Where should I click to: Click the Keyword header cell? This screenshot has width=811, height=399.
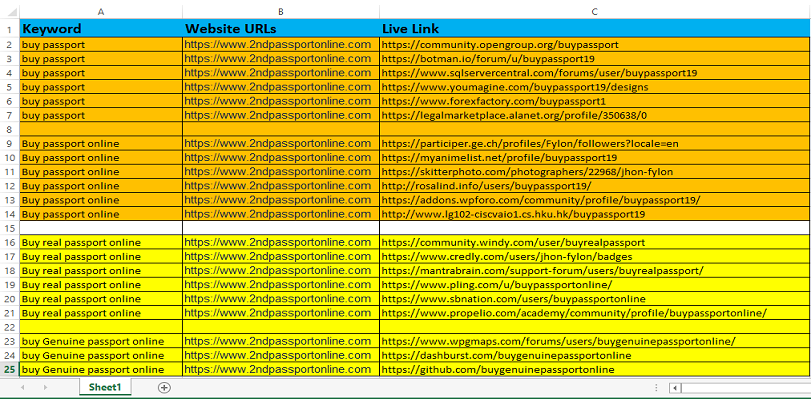pyautogui.click(x=101, y=28)
